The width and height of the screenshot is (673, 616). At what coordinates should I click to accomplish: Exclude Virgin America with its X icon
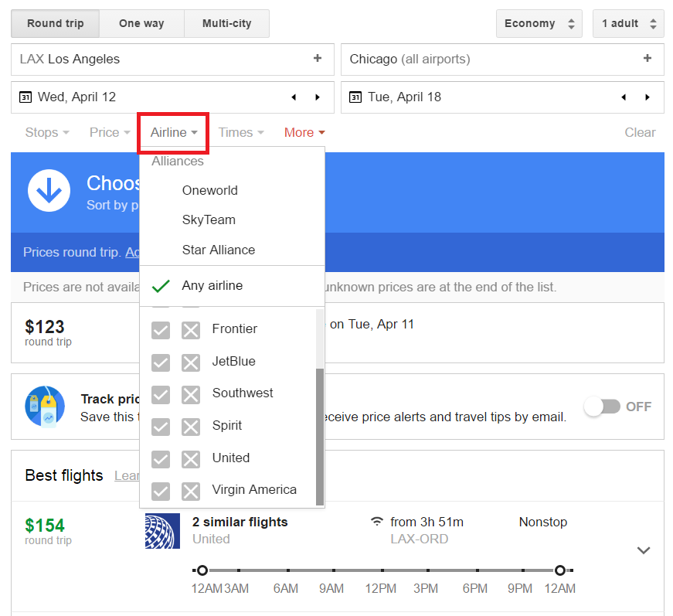pyautogui.click(x=191, y=491)
